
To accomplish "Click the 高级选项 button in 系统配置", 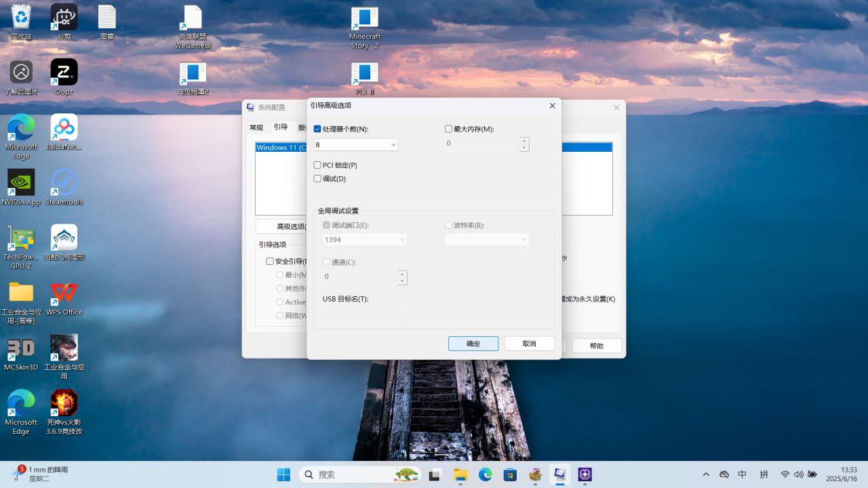I will click(281, 226).
